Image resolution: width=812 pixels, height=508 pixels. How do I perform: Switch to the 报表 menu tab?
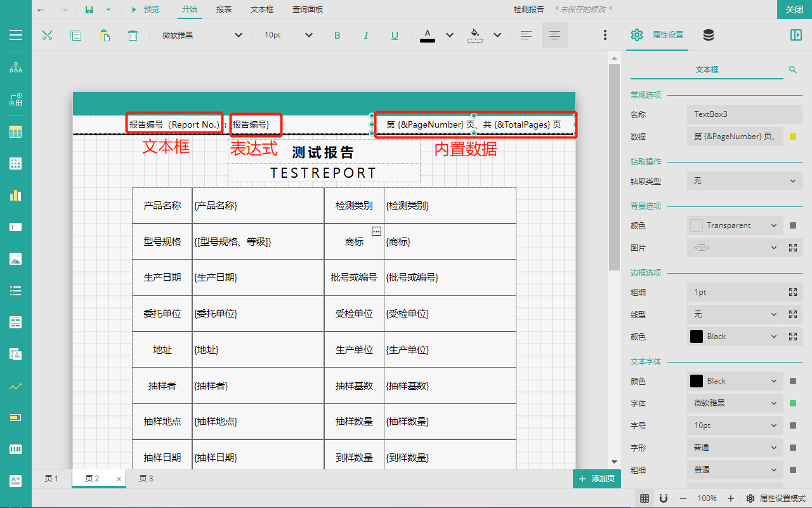point(224,10)
